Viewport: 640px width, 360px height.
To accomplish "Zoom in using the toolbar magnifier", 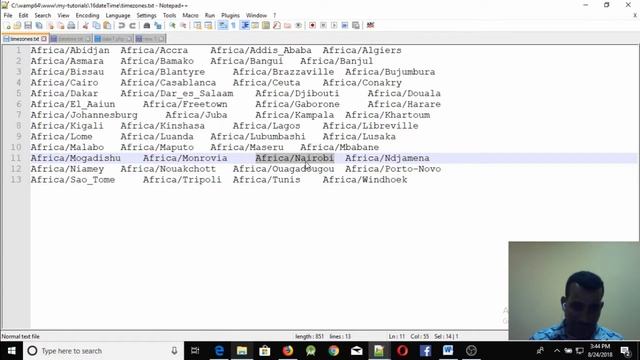I will (172, 26).
